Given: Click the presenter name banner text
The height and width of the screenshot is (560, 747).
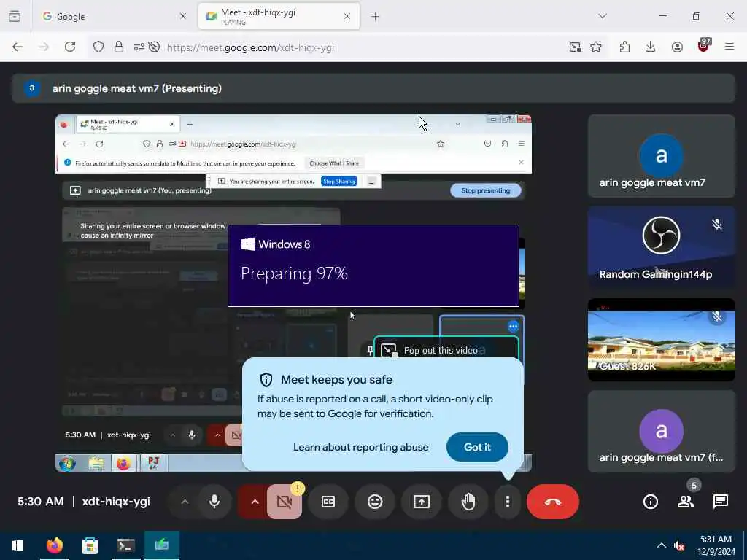Looking at the screenshot, I should pos(136,88).
